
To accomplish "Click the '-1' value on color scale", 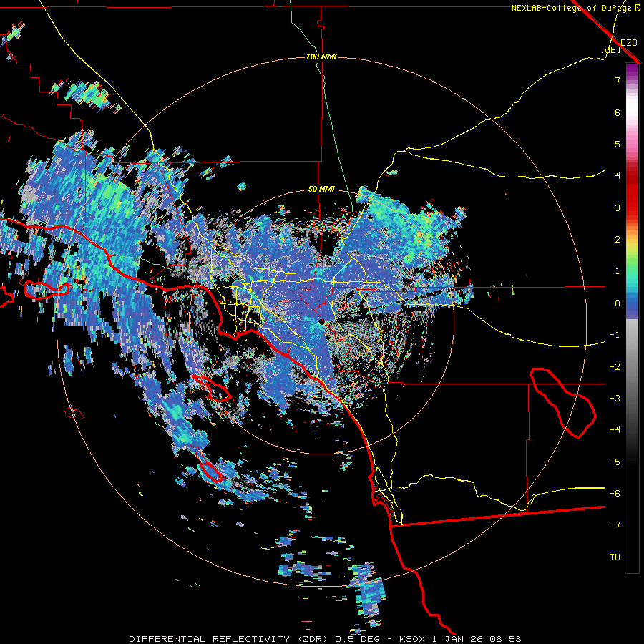I will pos(615,335).
